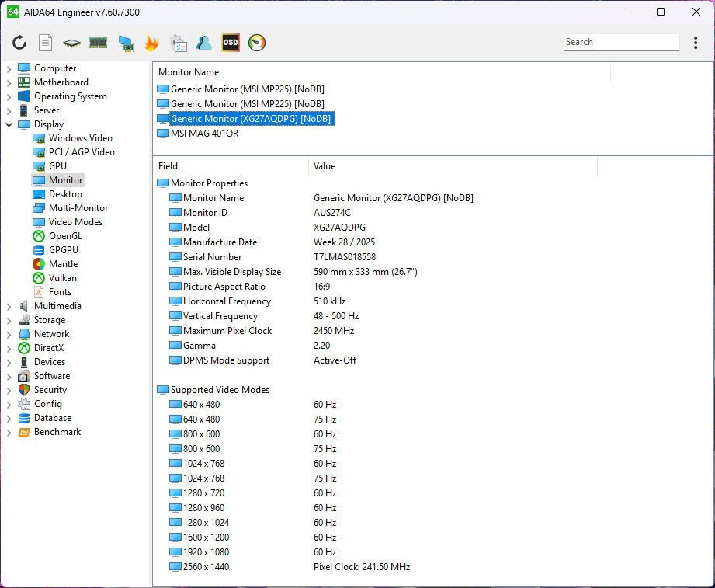Click the AIDA64 app icon in title bar
Image resolution: width=715 pixels, height=588 pixels.
click(12, 12)
